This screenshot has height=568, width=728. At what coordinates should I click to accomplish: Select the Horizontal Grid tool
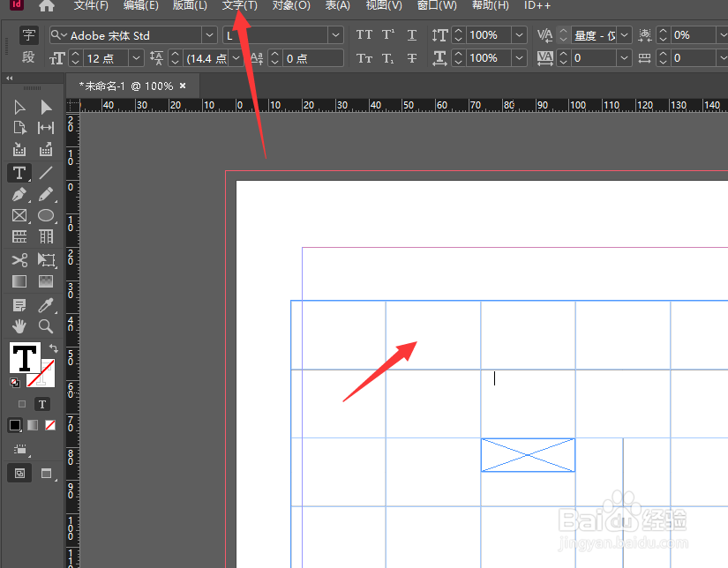pyautogui.click(x=19, y=236)
